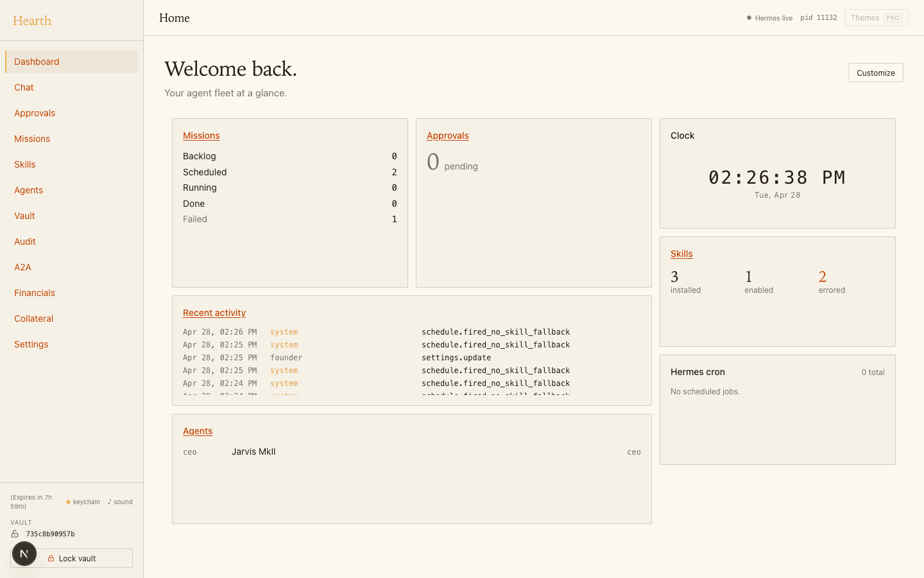Click 'pid 11132' in the header
This screenshot has height=578, width=924.
(819, 18)
